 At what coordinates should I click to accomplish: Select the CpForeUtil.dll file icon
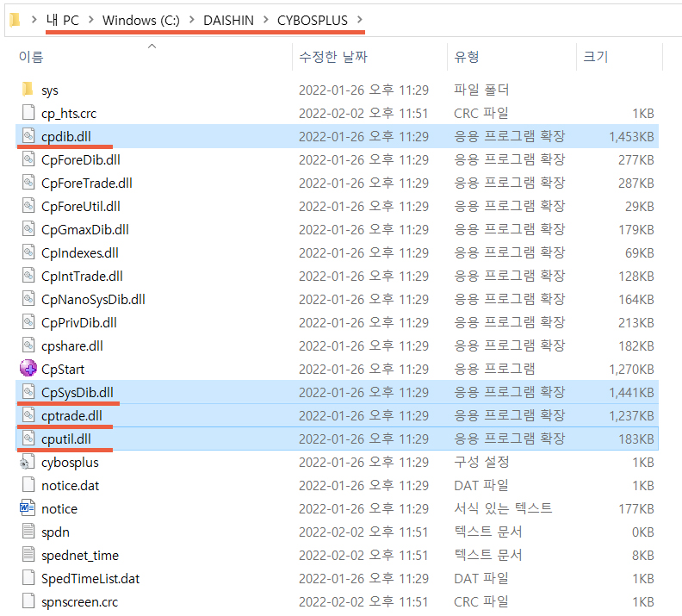click(x=28, y=206)
